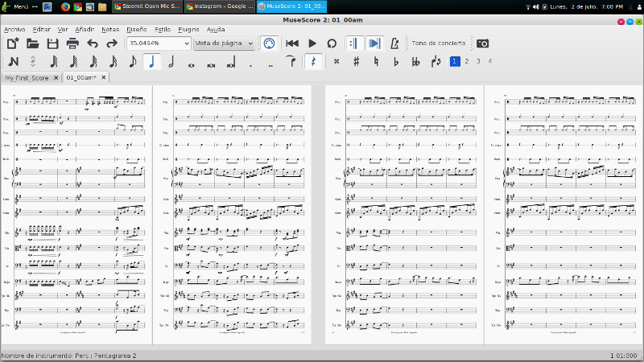Open the Diseño menu
Viewport: 644px width, 362px height.
tap(136, 30)
